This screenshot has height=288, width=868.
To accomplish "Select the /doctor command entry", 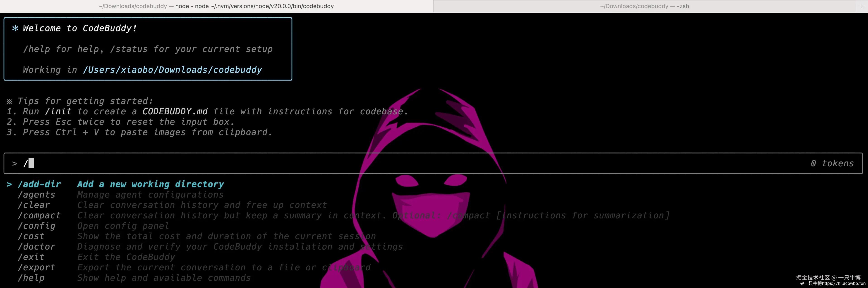I will tap(36, 247).
